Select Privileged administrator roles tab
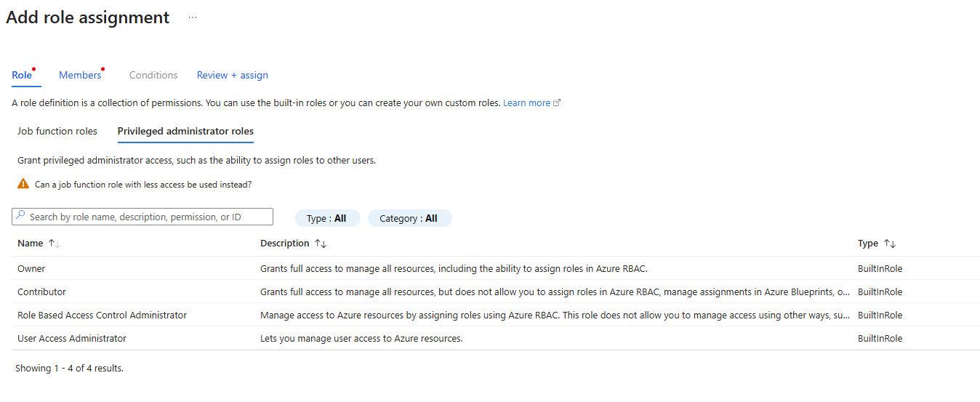The width and height of the screenshot is (980, 402). [185, 131]
